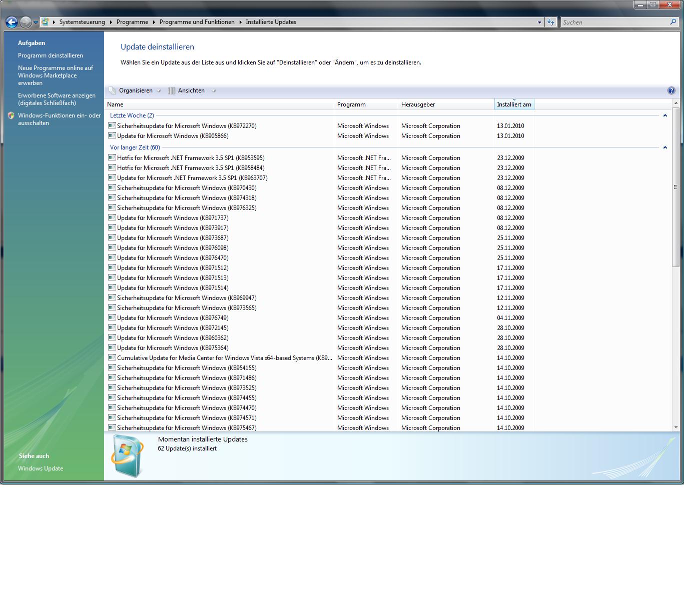Open Windows-Funktionen ein- oder ausschalten
684x616 pixels.
tap(59, 119)
